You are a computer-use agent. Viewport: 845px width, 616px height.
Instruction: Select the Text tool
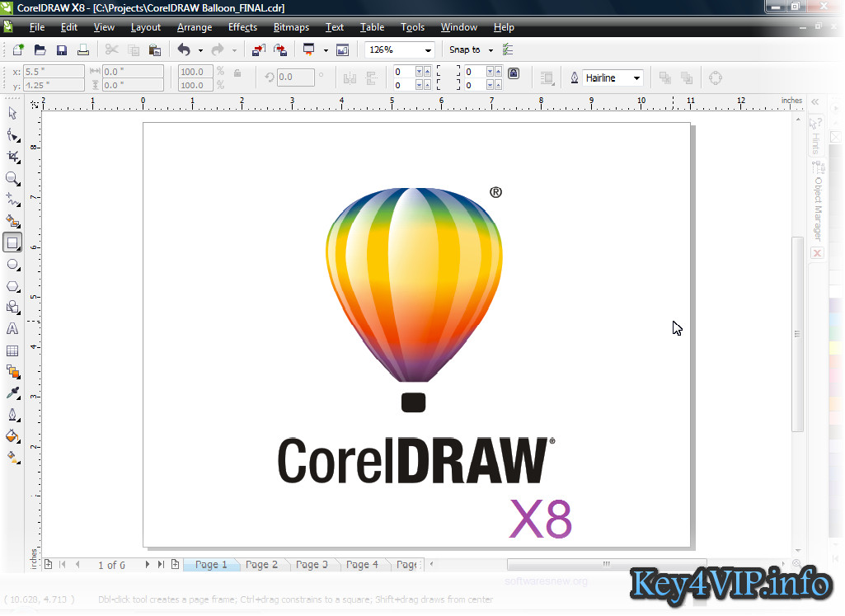12,329
